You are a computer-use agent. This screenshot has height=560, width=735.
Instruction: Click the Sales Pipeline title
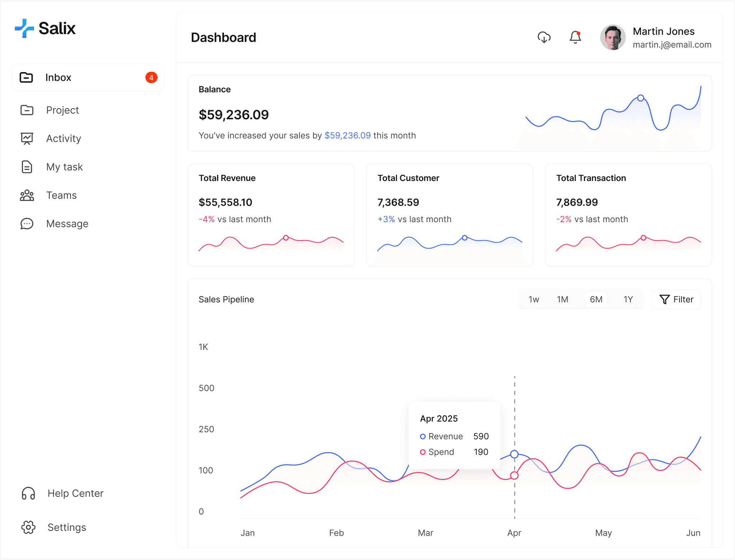pos(226,299)
